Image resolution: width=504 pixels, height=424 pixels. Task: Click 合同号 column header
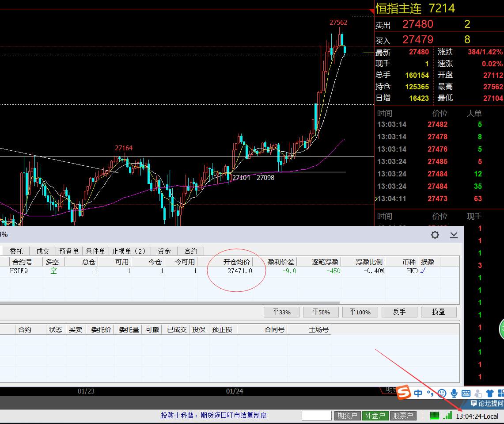tap(274, 329)
